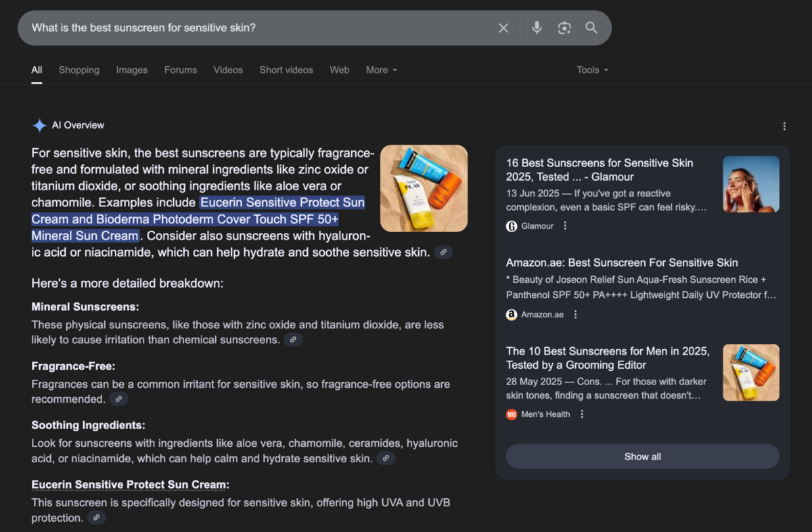Open the three-dot menu beside Glamour source
This screenshot has width=812, height=532.
click(566, 226)
